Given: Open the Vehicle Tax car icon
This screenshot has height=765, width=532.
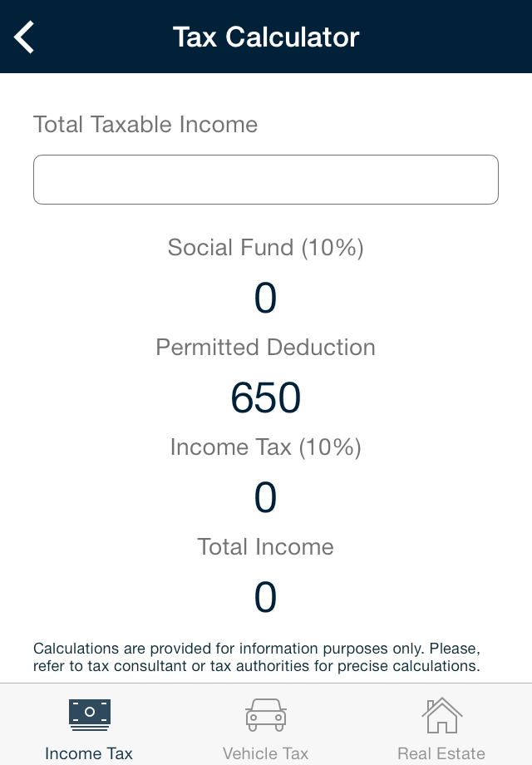Looking at the screenshot, I should click(x=266, y=715).
